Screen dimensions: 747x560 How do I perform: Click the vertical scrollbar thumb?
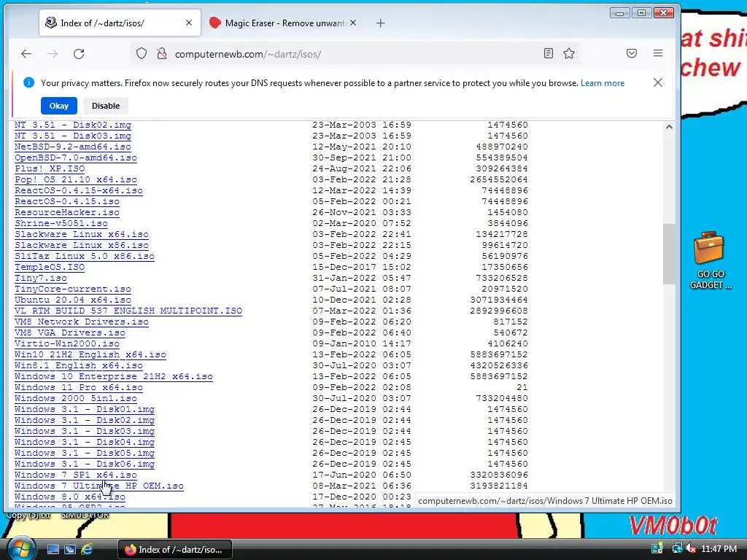coord(669,254)
